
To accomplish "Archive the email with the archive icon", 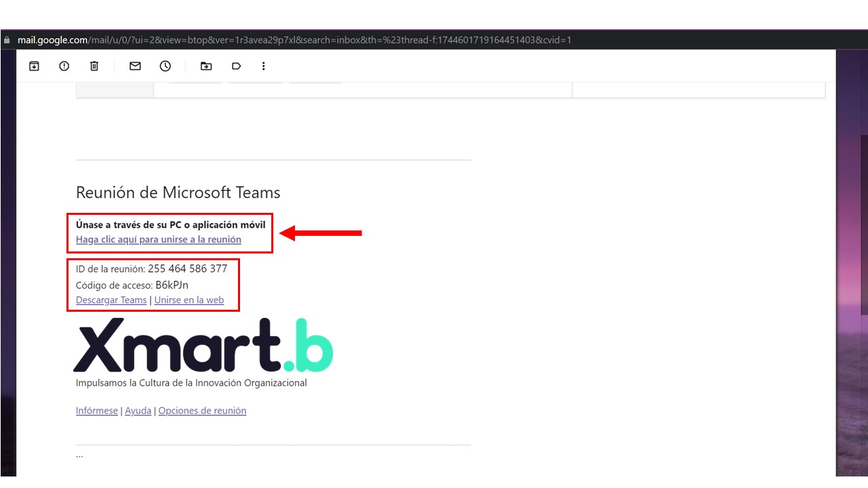I will pyautogui.click(x=34, y=66).
